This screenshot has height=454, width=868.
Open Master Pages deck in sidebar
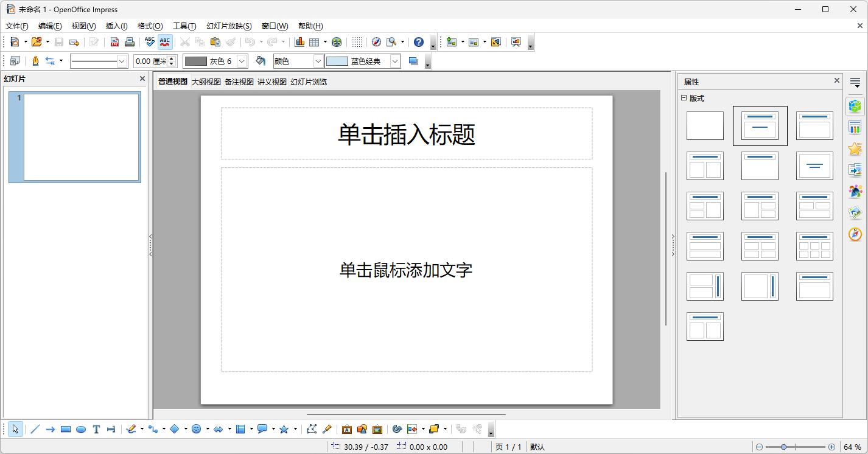tap(855, 128)
